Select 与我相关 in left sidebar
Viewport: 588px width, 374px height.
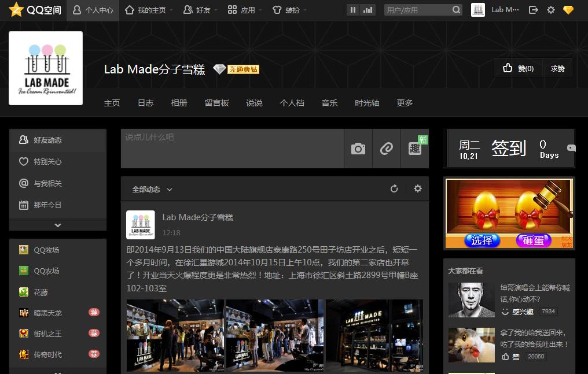[x=58, y=183]
